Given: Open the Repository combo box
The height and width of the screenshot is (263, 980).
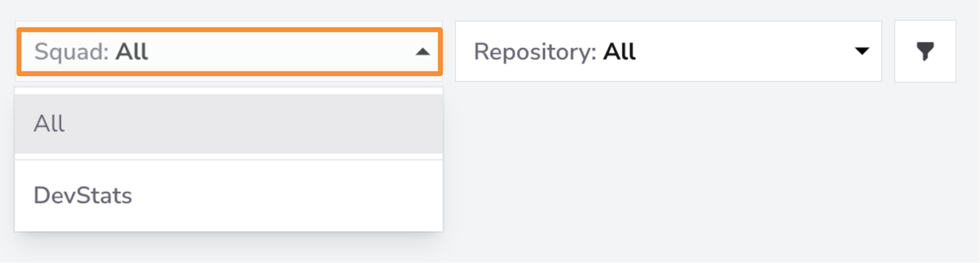Looking at the screenshot, I should click(x=669, y=51).
